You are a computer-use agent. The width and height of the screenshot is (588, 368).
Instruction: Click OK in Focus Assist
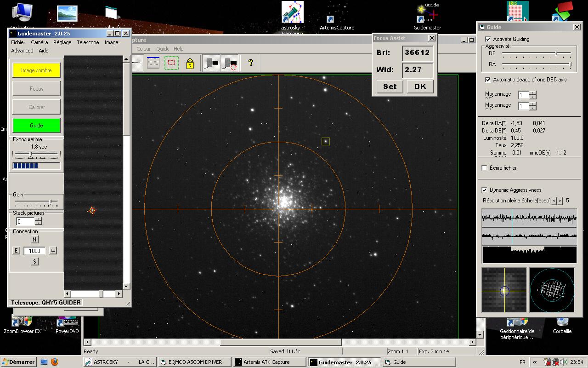[420, 86]
